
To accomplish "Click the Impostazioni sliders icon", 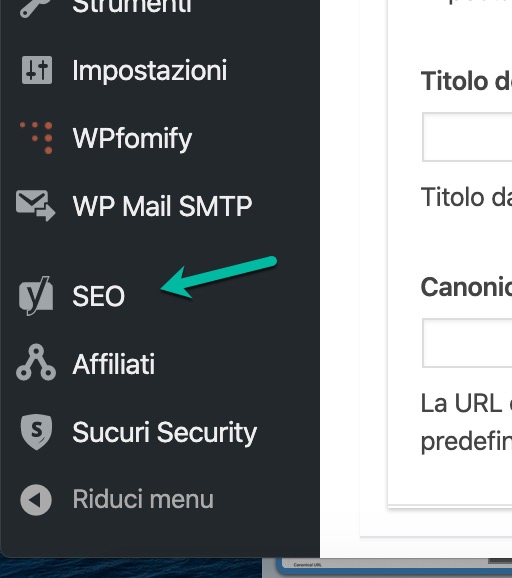I will click(36, 70).
